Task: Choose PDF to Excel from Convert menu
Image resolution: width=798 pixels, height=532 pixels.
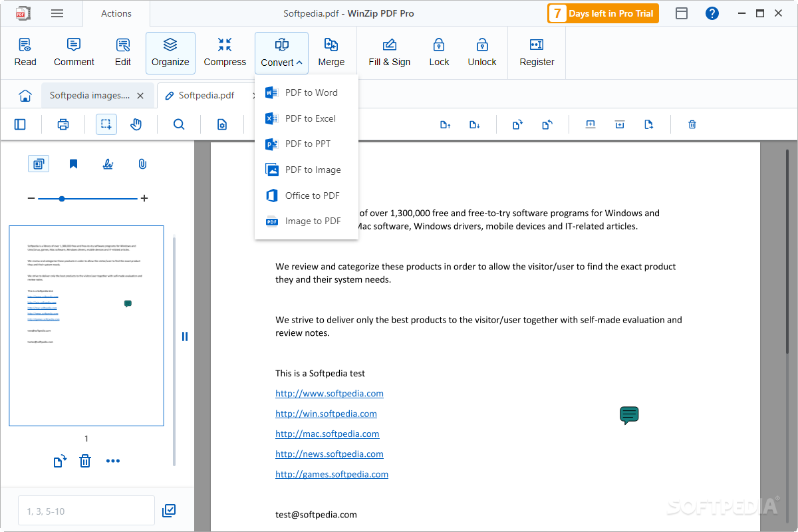Action: click(307, 118)
